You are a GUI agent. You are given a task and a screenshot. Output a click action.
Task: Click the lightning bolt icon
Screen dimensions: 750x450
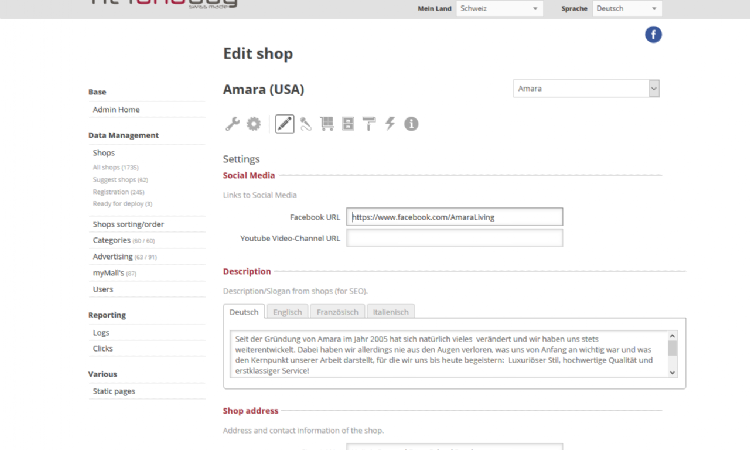pos(390,124)
